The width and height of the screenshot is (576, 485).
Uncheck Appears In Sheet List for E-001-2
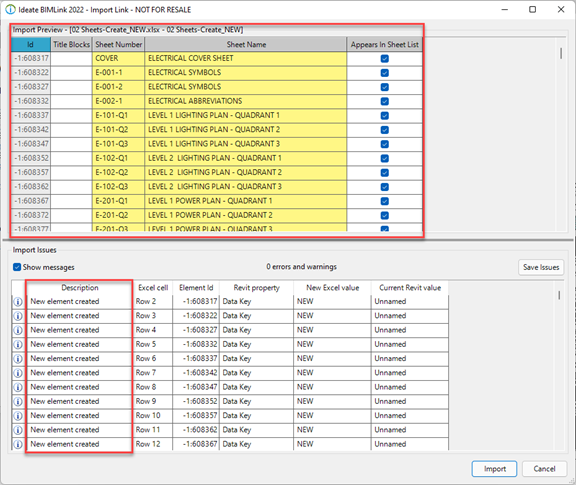tap(385, 87)
